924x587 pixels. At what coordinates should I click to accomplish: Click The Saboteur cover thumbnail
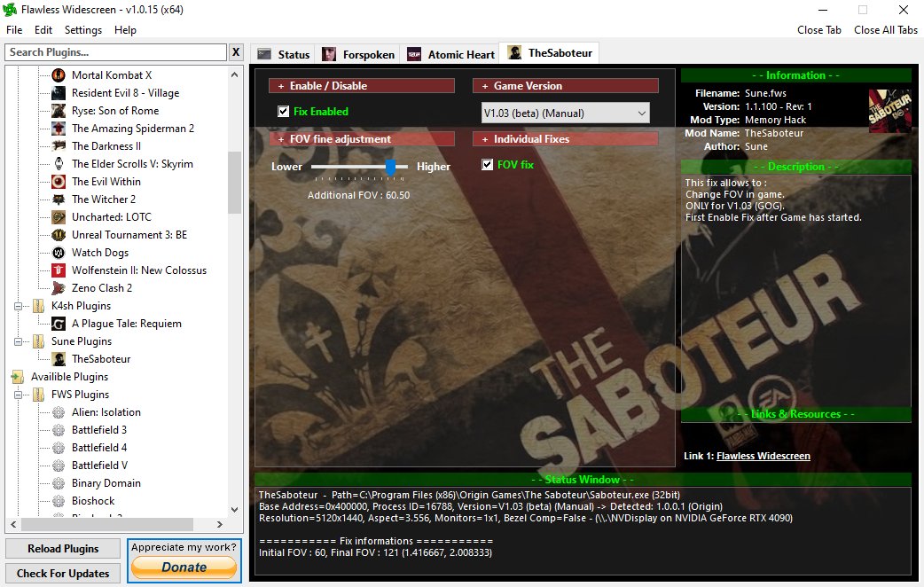[889, 110]
